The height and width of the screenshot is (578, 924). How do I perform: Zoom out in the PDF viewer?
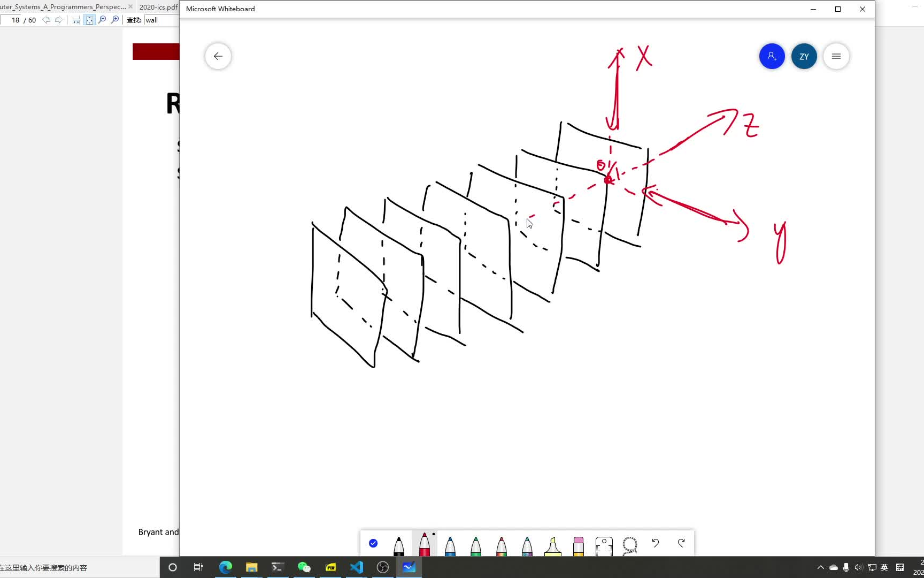[x=102, y=20]
